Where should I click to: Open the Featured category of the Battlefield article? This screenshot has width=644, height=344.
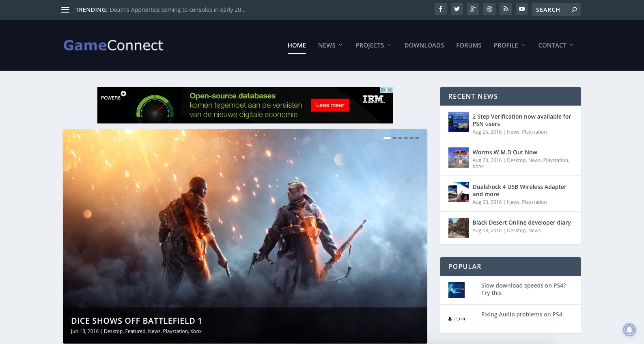[x=135, y=331]
